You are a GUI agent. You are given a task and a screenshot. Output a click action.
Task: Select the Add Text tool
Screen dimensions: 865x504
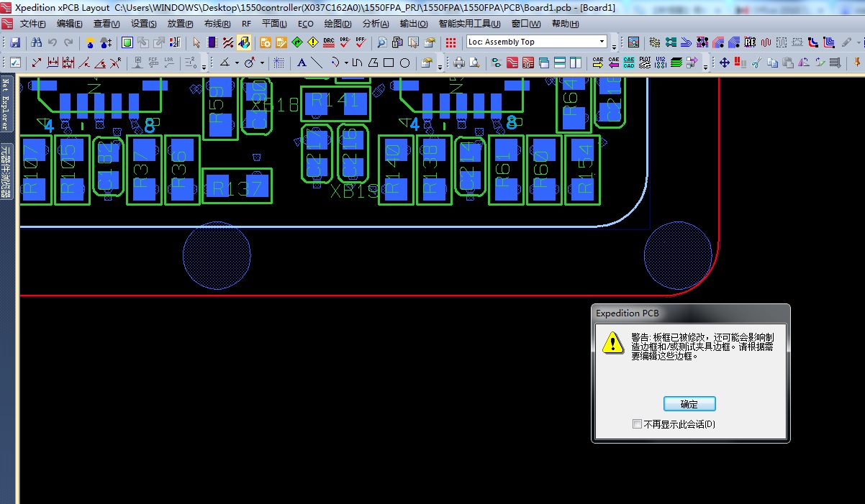[x=302, y=63]
